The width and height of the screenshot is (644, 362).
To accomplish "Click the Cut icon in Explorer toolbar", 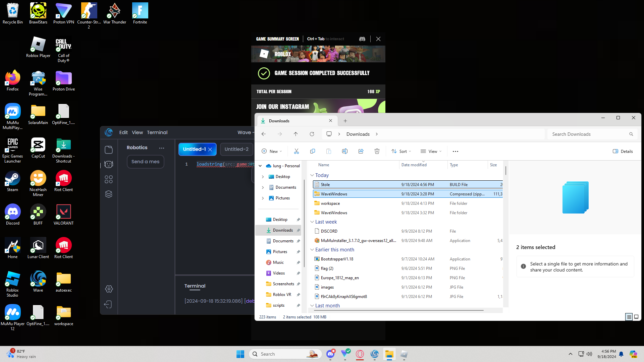I will 296,152.
